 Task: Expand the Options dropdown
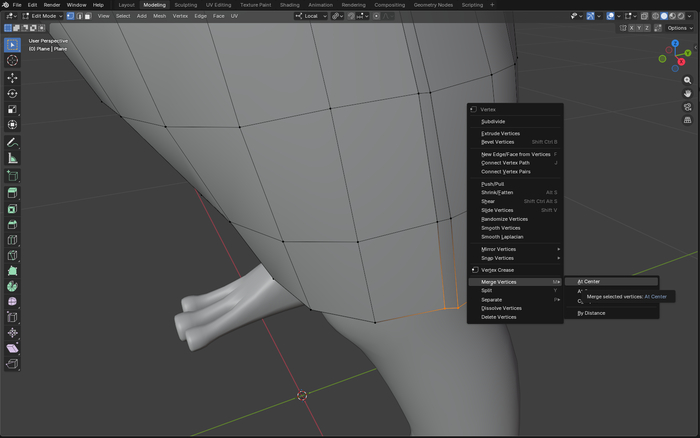[679, 28]
